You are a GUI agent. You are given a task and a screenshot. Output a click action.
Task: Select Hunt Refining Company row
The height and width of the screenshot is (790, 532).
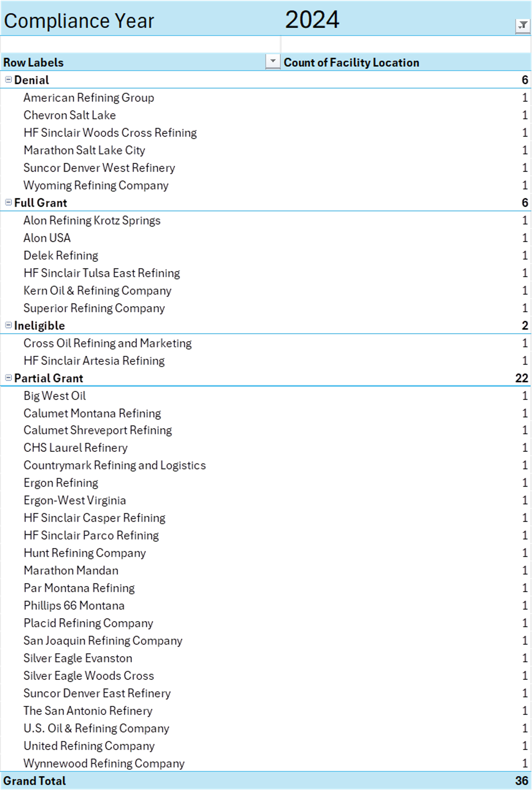coord(266,553)
